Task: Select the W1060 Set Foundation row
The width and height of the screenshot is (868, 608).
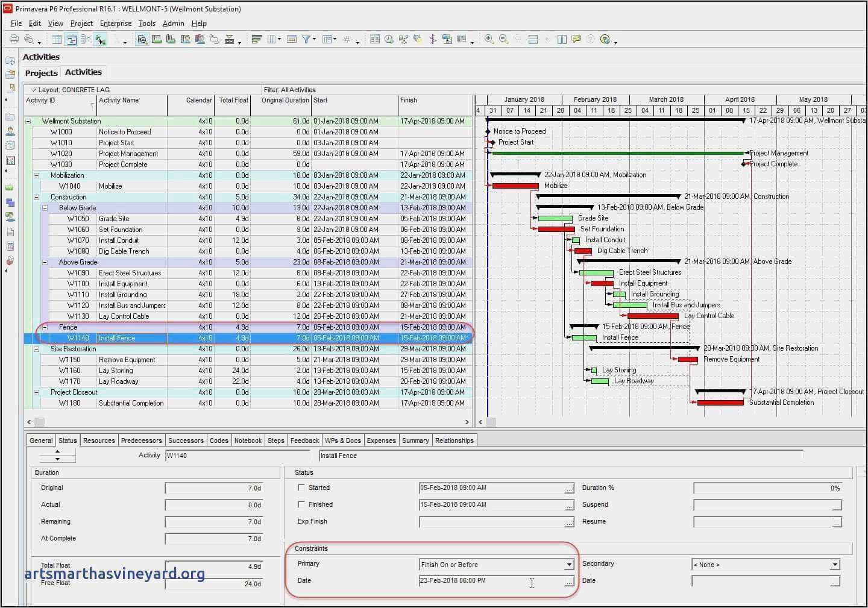Action: 248,230
